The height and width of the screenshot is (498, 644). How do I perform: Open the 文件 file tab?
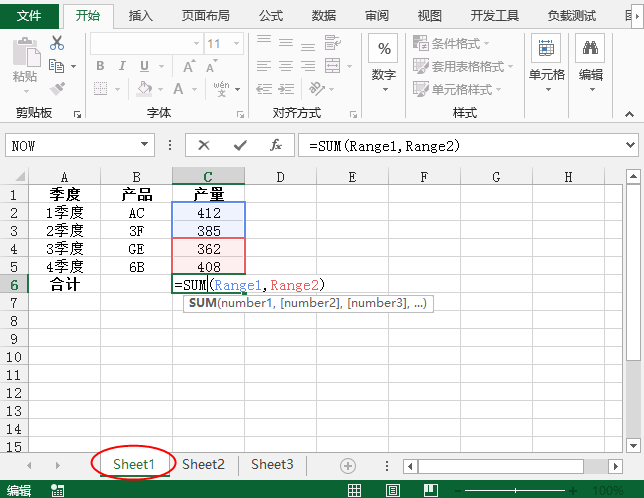(29, 16)
